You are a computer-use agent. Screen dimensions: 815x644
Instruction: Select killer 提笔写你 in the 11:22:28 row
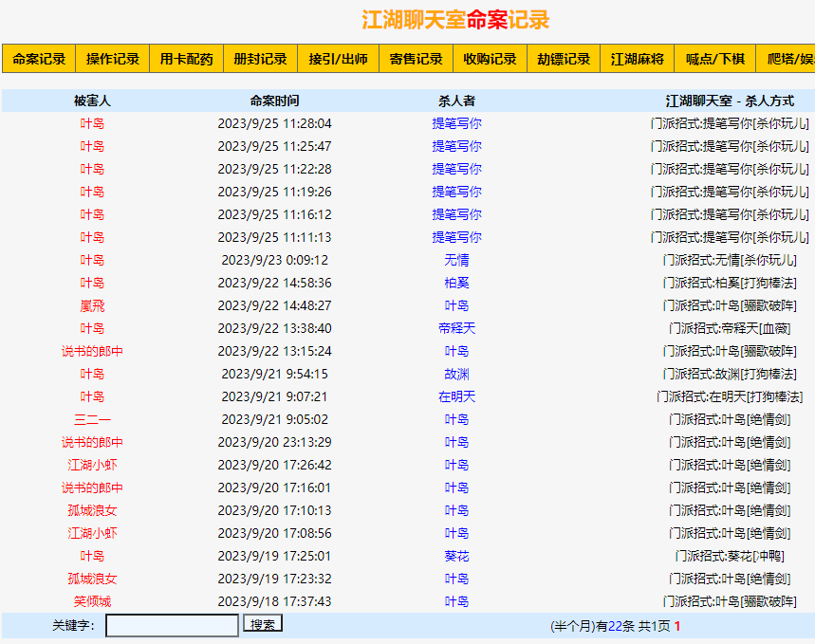tap(457, 169)
